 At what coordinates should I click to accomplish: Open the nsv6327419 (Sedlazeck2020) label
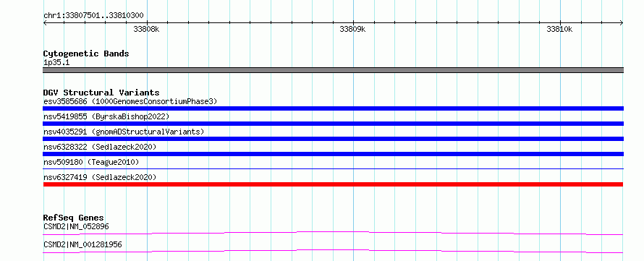tap(100, 177)
